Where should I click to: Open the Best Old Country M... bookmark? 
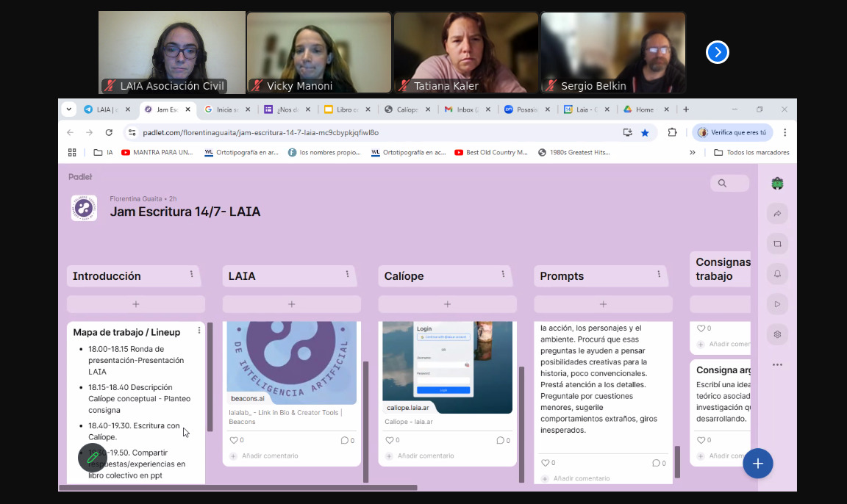(491, 153)
